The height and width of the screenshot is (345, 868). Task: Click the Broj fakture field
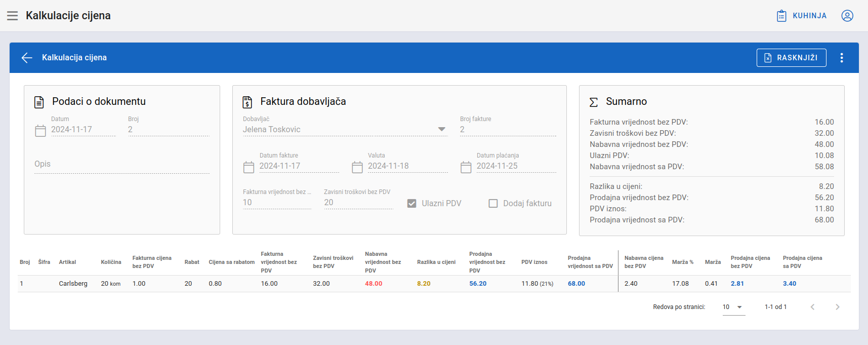click(x=508, y=130)
